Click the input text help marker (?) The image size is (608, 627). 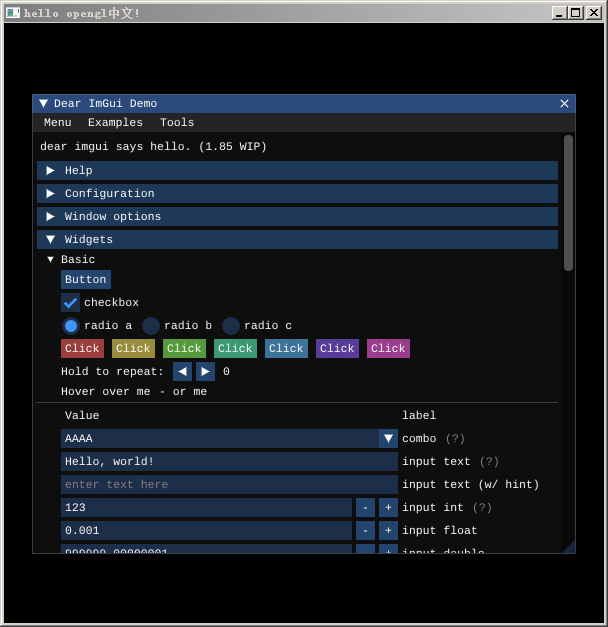[489, 461]
